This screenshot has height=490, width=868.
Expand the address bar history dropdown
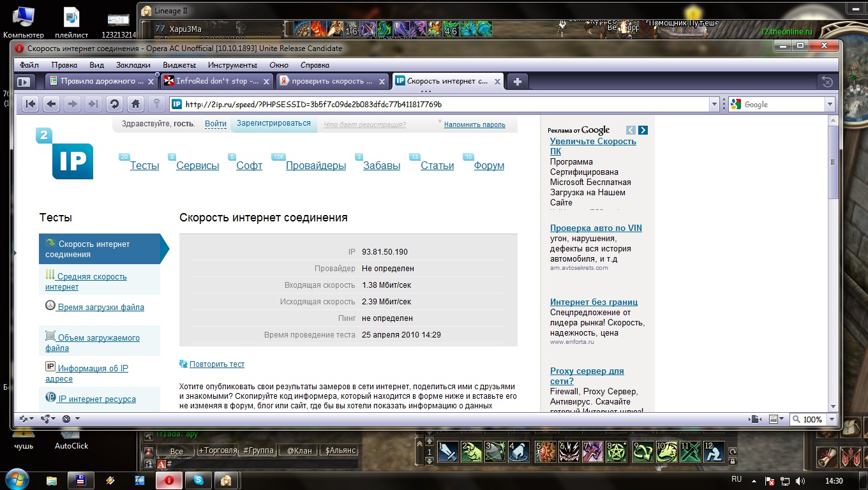[x=714, y=105]
